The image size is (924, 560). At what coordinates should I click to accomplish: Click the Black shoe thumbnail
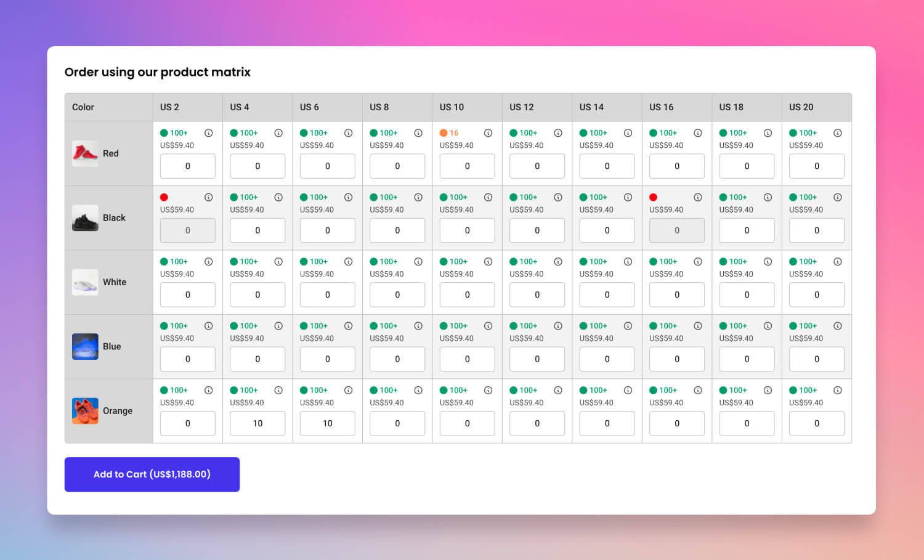tap(85, 218)
